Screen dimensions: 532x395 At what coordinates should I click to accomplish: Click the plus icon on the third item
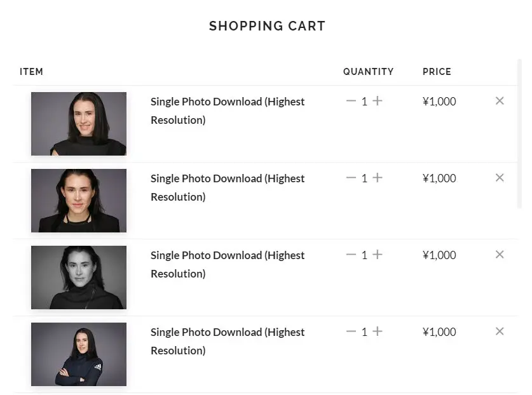377,255
